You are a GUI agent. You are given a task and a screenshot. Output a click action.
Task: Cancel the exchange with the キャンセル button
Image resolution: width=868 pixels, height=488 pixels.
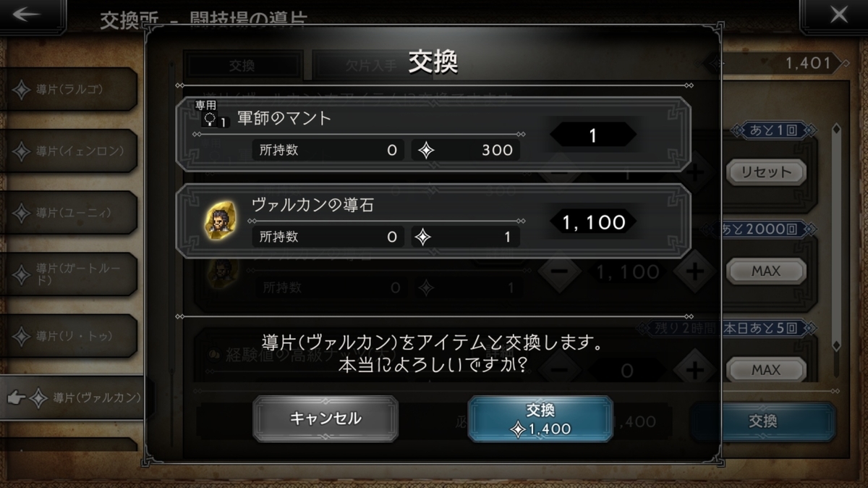[325, 418]
